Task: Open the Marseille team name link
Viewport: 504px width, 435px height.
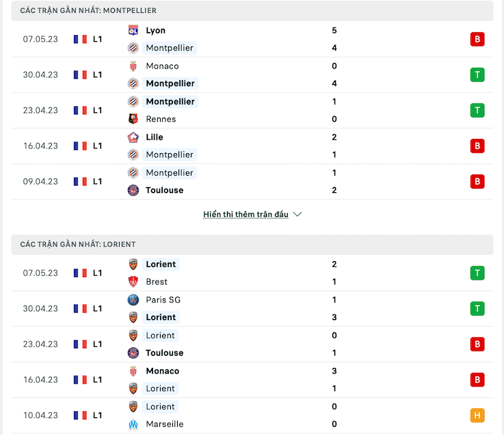Action: click(x=165, y=424)
